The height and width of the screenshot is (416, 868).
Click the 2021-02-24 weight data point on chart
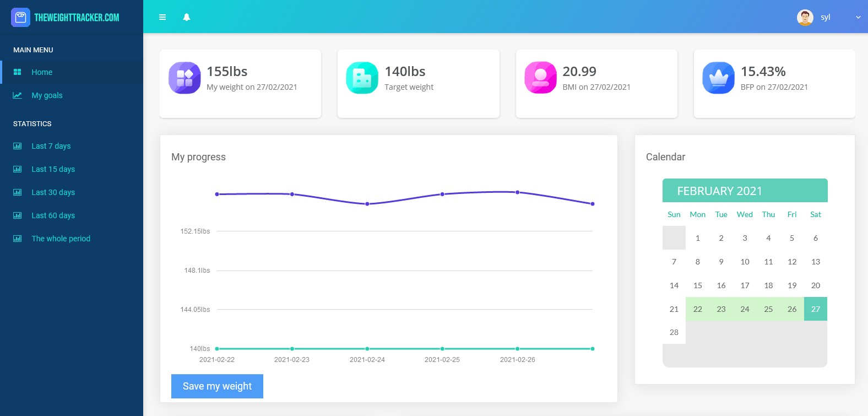367,204
